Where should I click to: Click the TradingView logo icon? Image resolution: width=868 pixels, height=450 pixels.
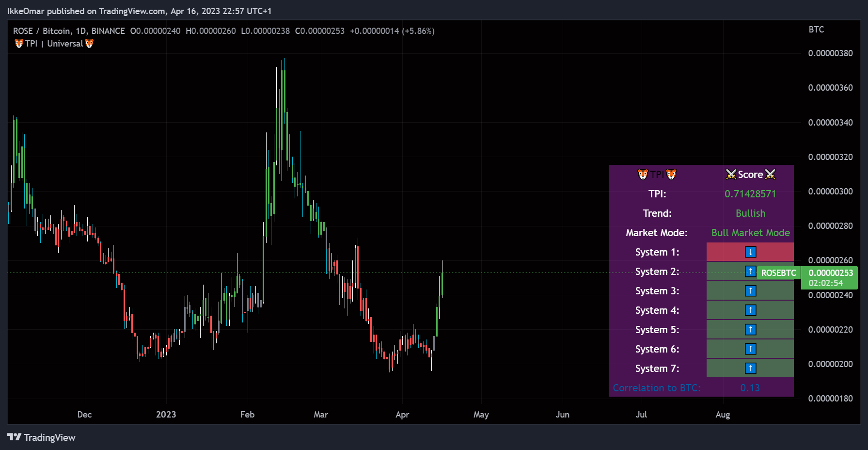tap(14, 437)
